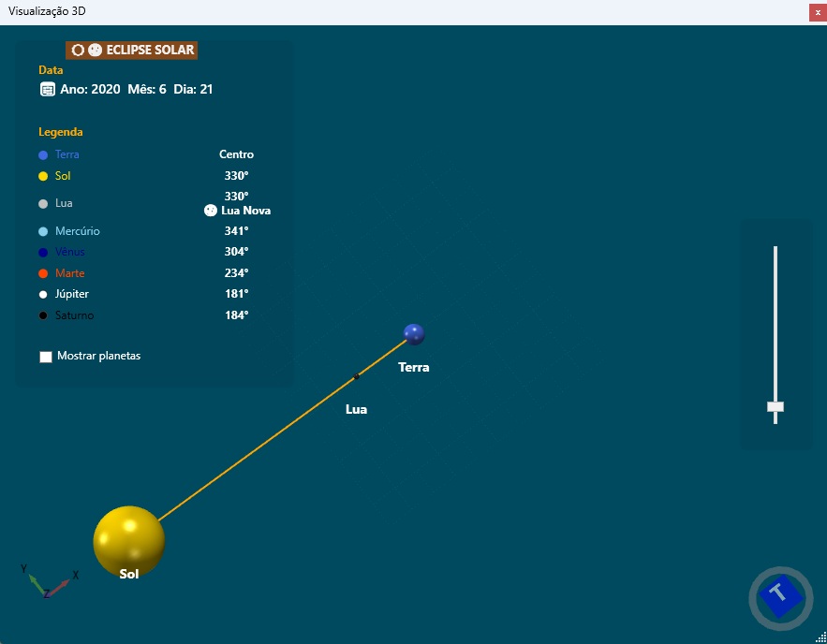Click the blue Terra legend dot
Viewport: 827px width, 644px height.
click(43, 155)
